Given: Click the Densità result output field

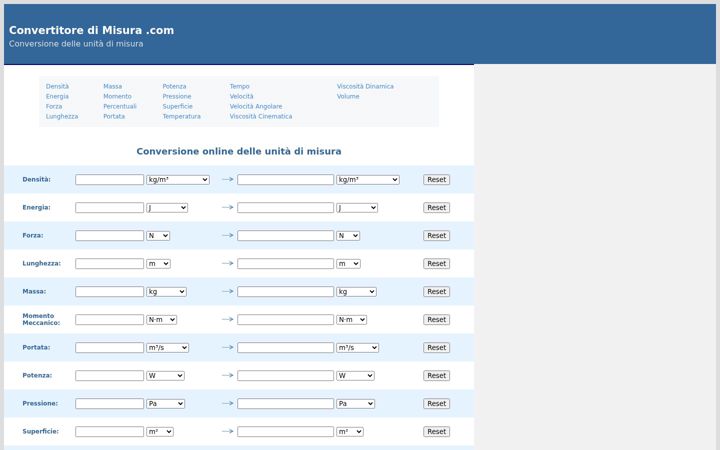Looking at the screenshot, I should point(285,180).
